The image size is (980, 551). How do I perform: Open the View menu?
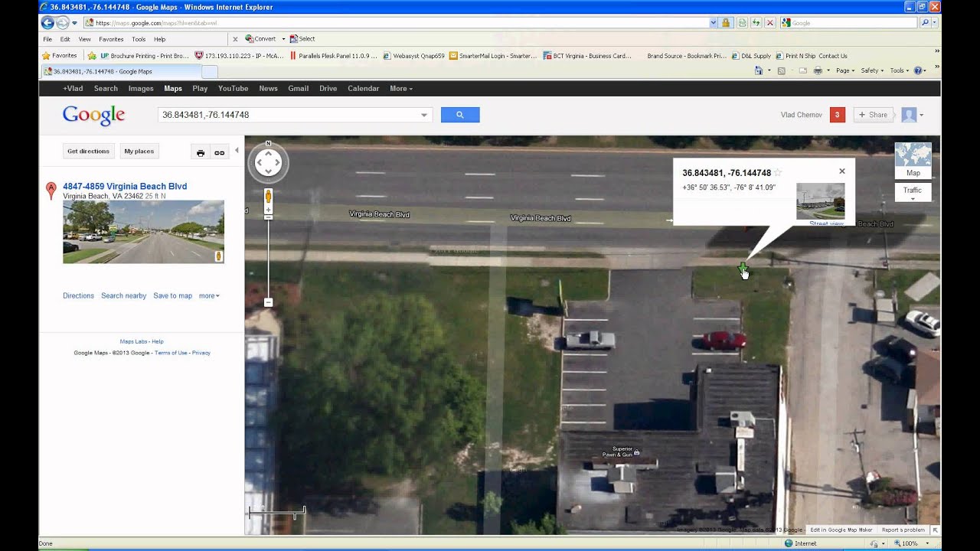pyautogui.click(x=84, y=39)
